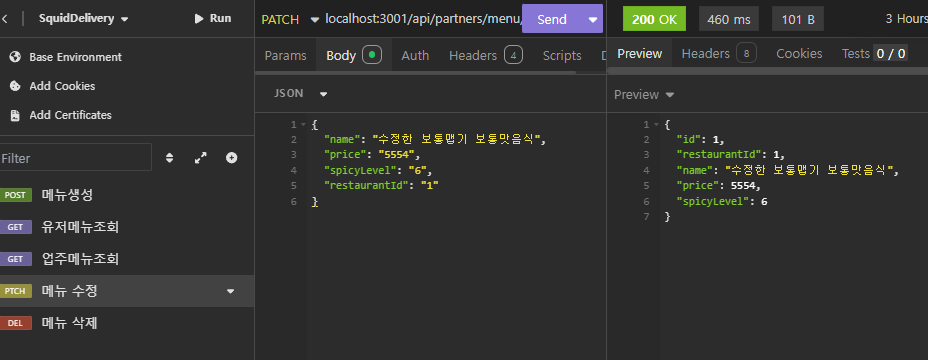Click the plus icon to create request
Viewport: 928px width, 360px height.
coord(231,158)
